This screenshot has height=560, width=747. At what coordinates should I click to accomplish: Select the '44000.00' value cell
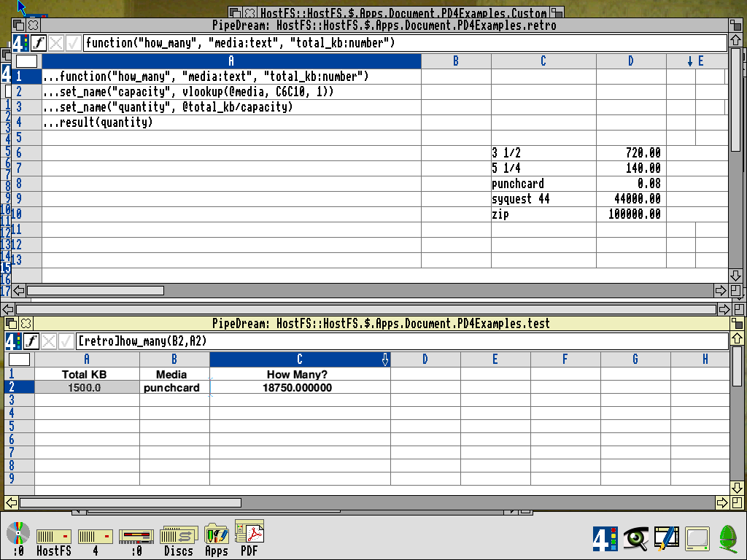tap(631, 199)
